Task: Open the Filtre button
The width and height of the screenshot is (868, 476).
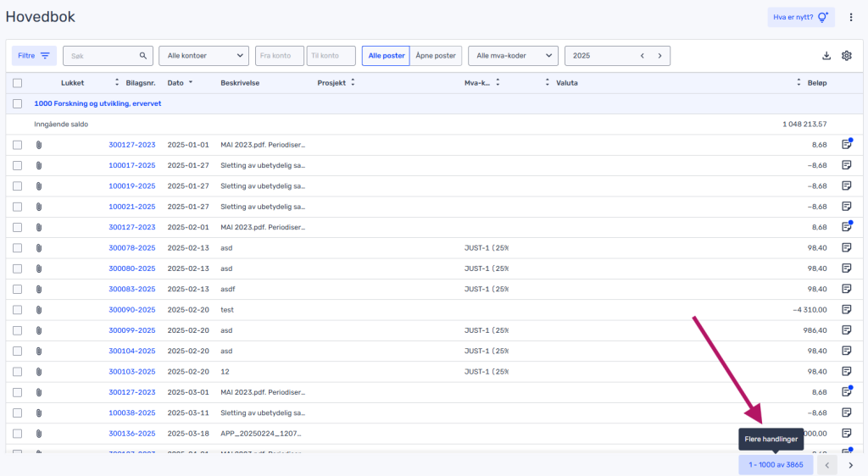Action: (x=34, y=56)
